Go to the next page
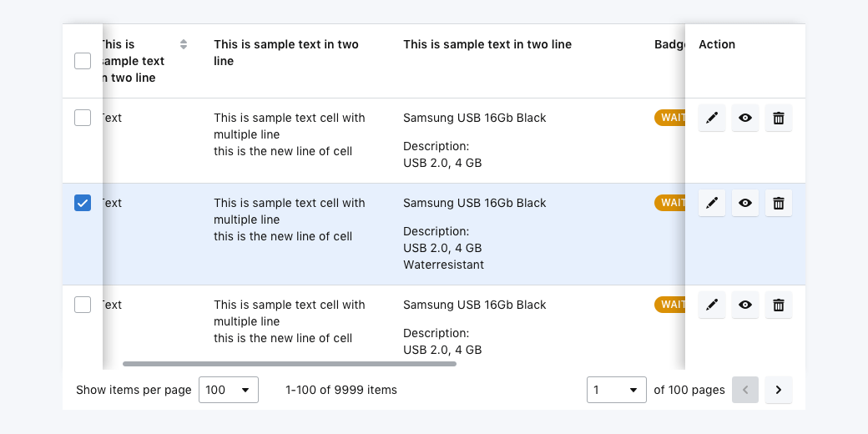Viewport: 868px width, 434px height. coord(779,390)
